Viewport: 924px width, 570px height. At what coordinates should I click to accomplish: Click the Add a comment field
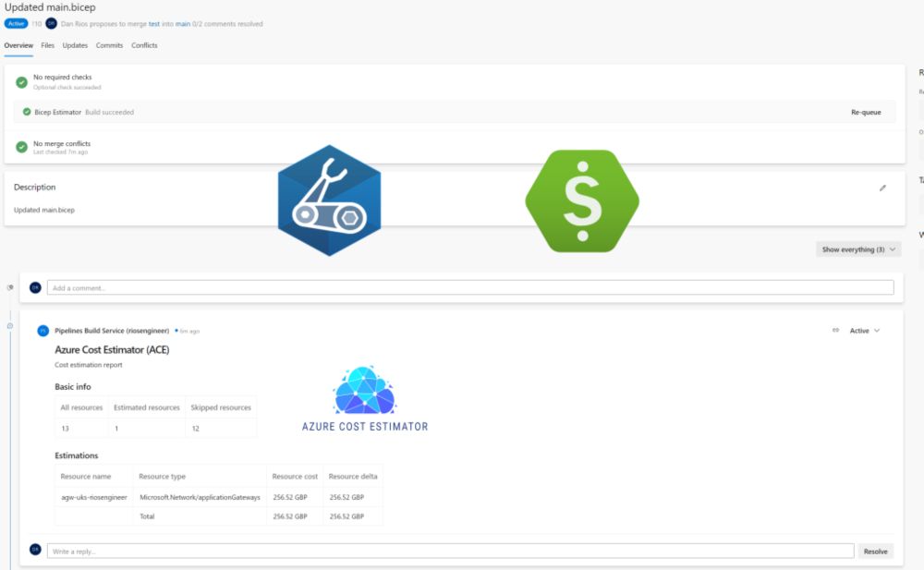click(x=470, y=287)
